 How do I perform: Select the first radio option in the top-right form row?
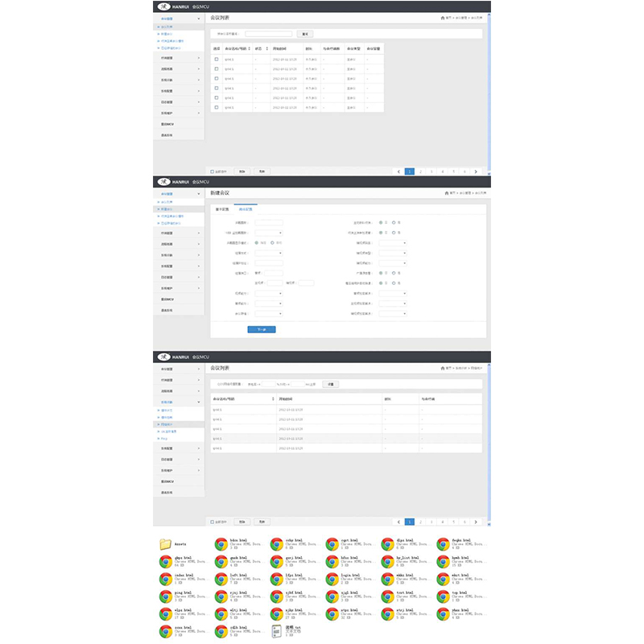click(x=382, y=222)
